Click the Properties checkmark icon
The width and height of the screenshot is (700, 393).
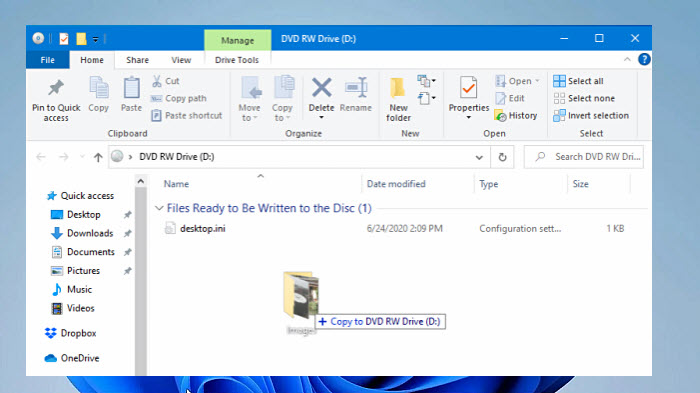(469, 88)
